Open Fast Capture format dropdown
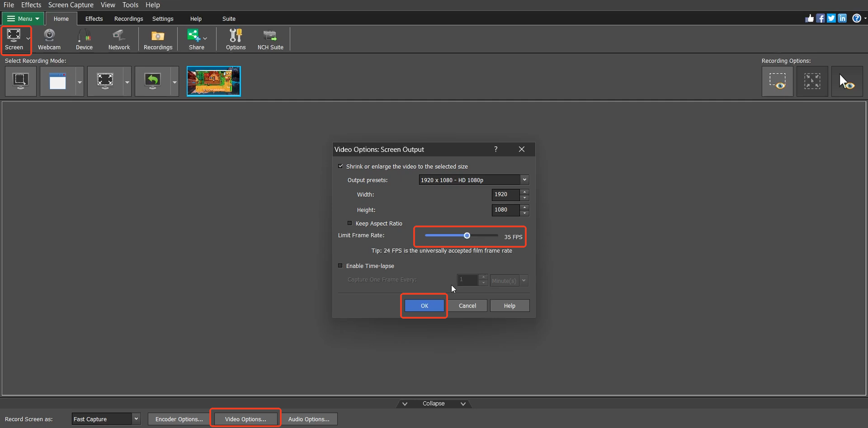Image resolution: width=868 pixels, height=428 pixels. [106, 419]
